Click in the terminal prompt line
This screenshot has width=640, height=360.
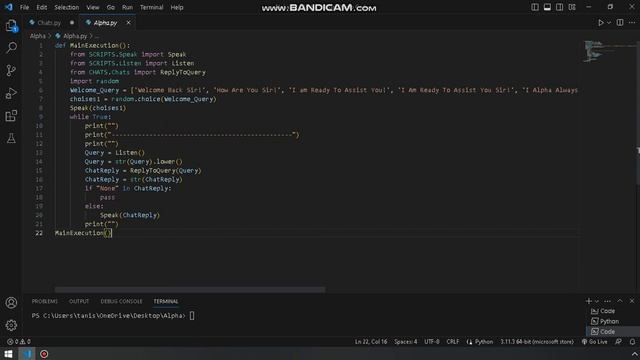(x=113, y=316)
